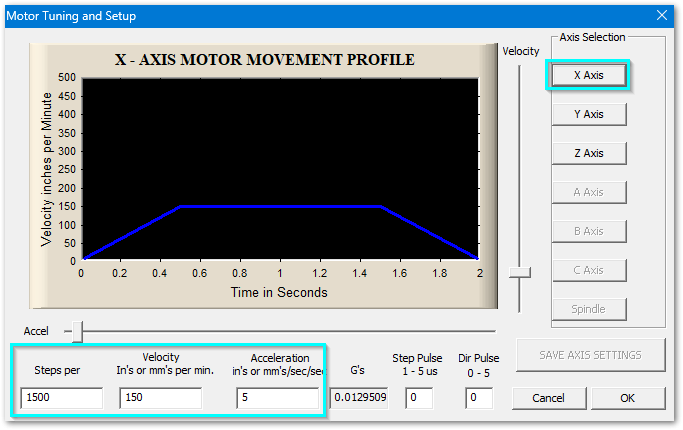Select the X Axis button
The image size is (683, 430).
coord(588,75)
